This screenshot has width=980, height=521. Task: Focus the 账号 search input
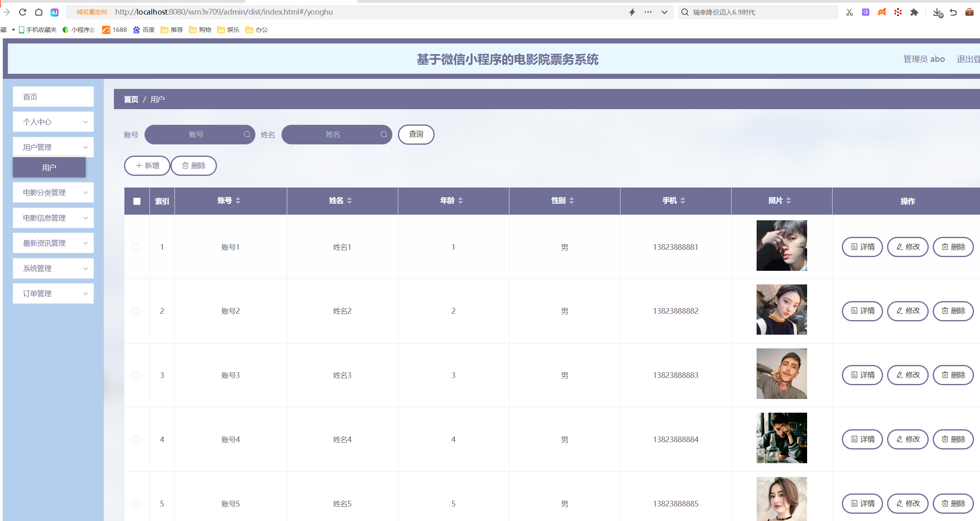(x=200, y=134)
